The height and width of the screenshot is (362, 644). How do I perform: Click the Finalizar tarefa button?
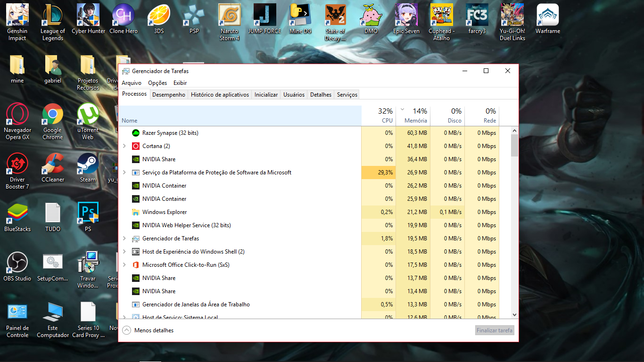click(495, 330)
